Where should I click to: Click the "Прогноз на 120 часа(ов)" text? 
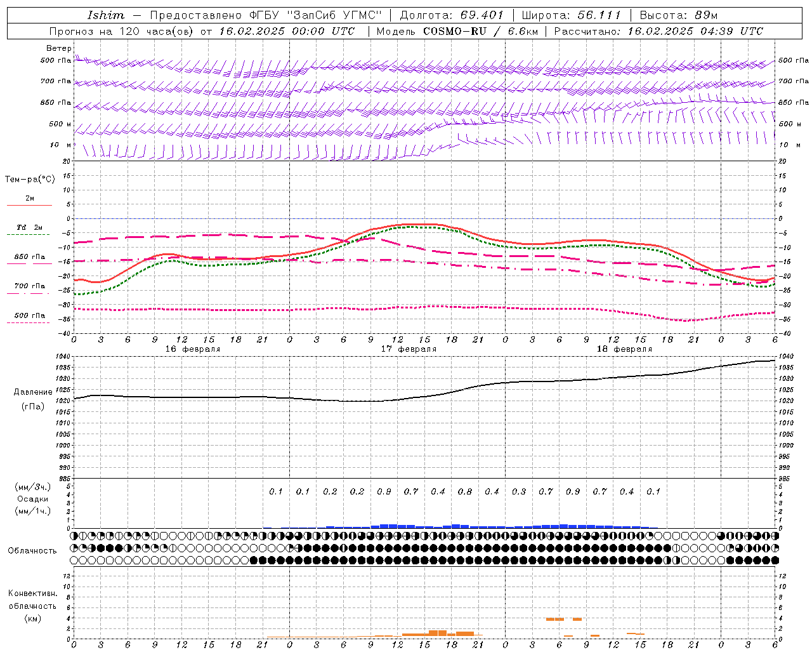point(122,31)
